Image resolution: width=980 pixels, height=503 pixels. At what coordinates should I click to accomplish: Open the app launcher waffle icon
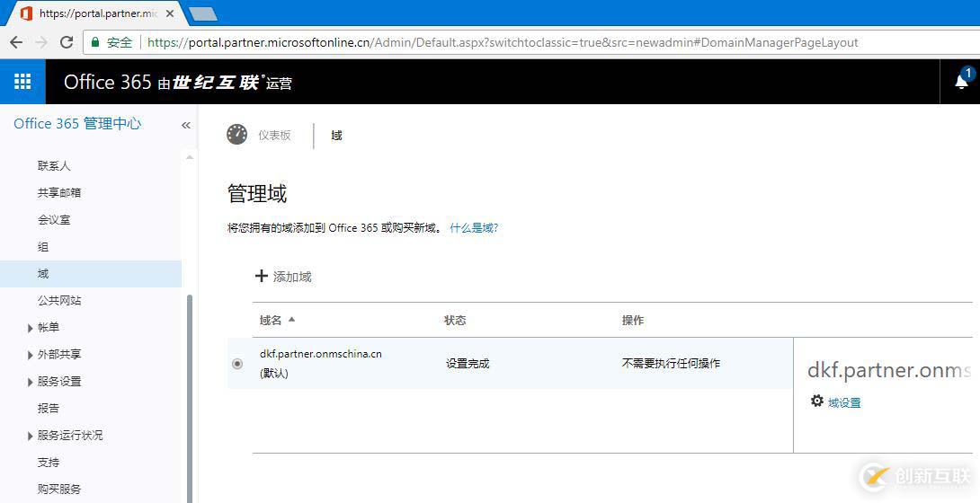[x=22, y=82]
